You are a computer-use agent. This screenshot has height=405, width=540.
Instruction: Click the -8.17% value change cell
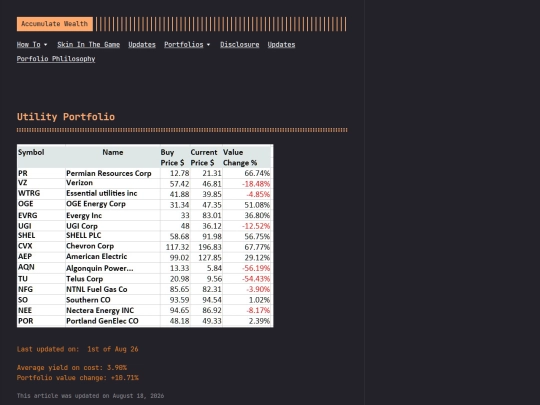pyautogui.click(x=258, y=311)
